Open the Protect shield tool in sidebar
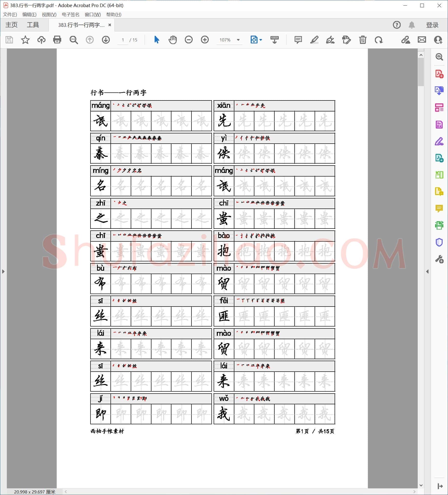 click(439, 242)
